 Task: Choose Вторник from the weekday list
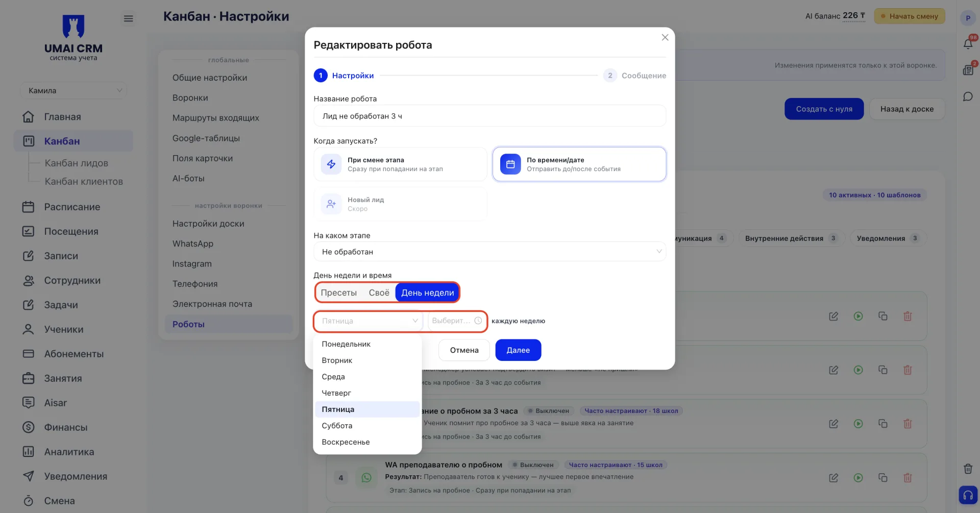click(x=367, y=360)
